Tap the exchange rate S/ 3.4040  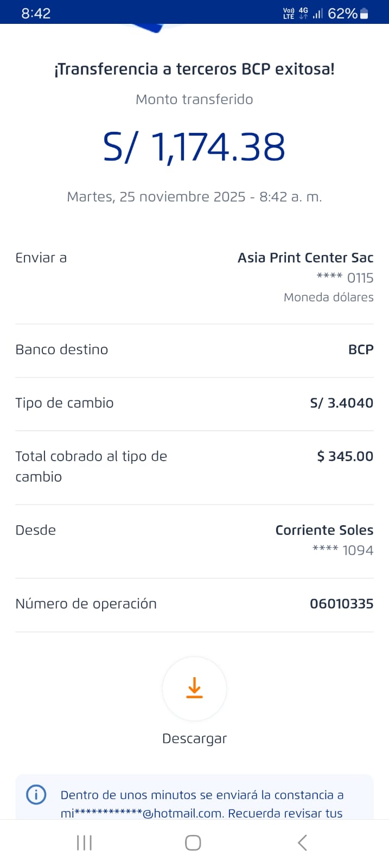[341, 403]
